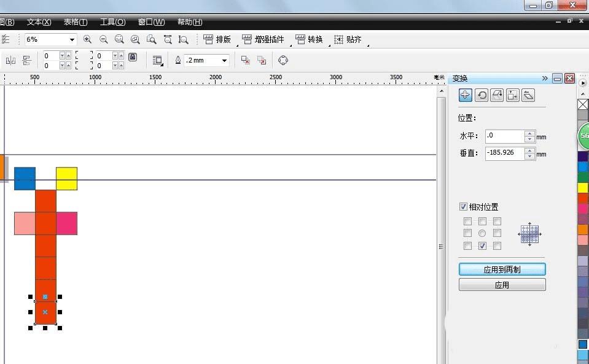Minimize the 变换 docker panel
The image size is (589, 364).
pos(558,78)
